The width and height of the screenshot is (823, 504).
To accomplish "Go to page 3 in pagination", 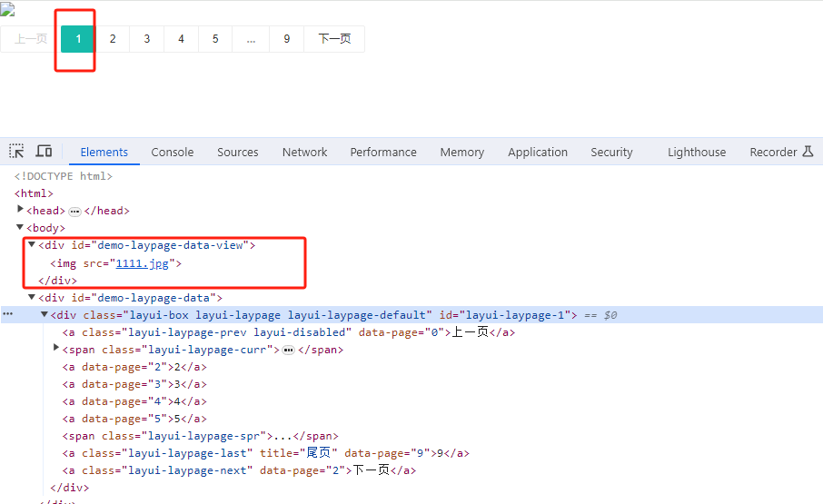I will click(x=147, y=39).
